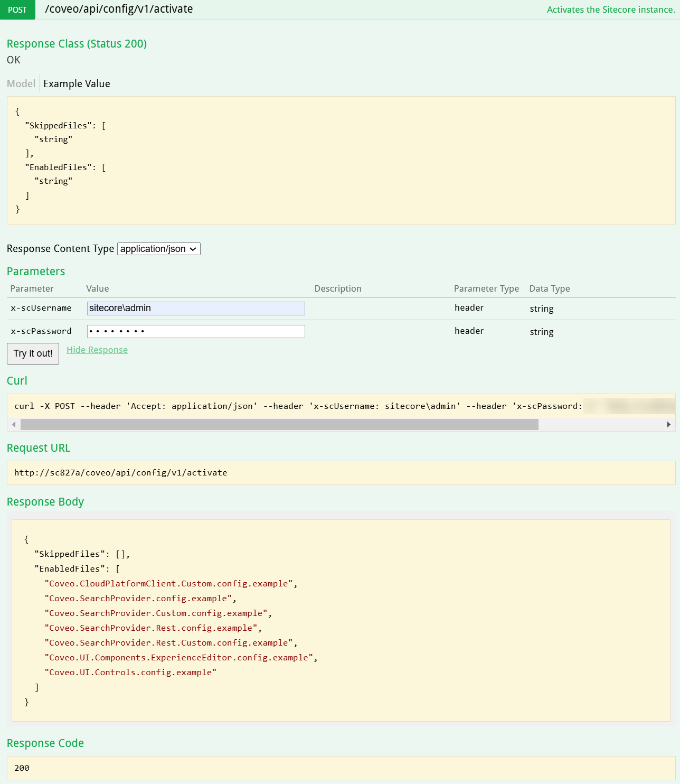680x784 pixels.
Task: Click the Request URL http://sc827a/coveo/api/config/v1/activate
Action: [x=121, y=473]
